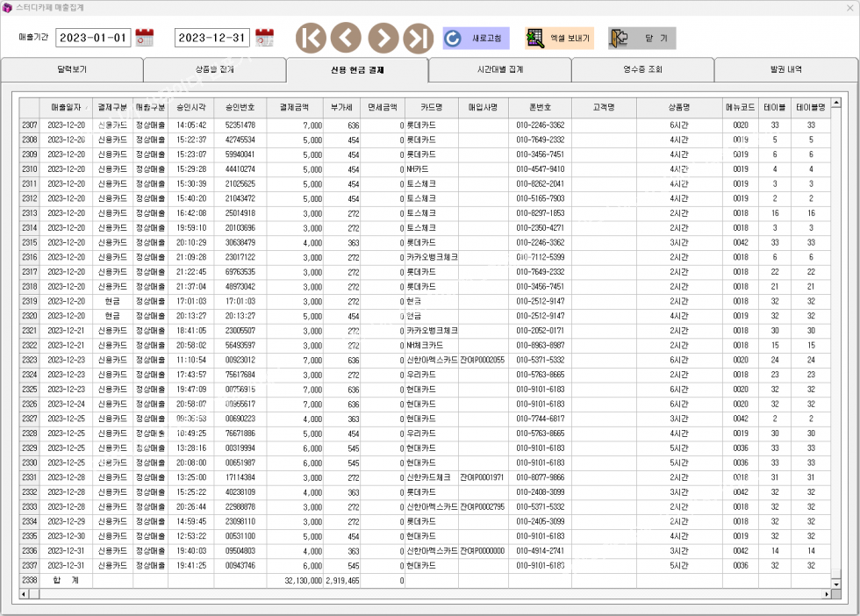The width and height of the screenshot is (860, 616).
Task: Click approval time 14:05:42
Action: [x=191, y=125]
